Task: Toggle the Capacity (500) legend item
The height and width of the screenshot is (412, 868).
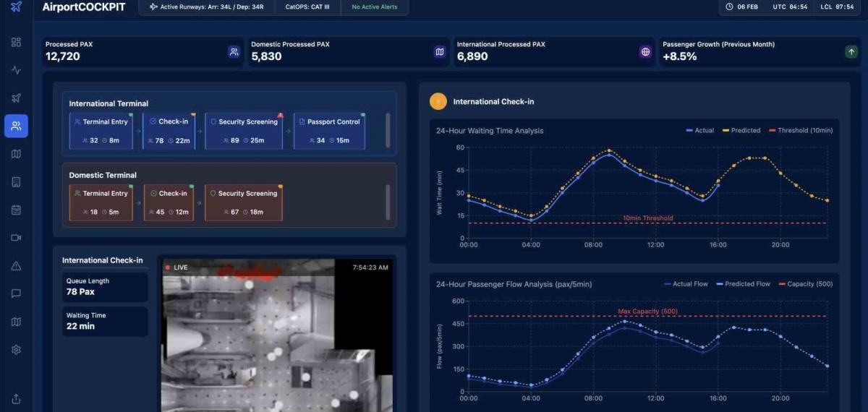Action: 805,284
